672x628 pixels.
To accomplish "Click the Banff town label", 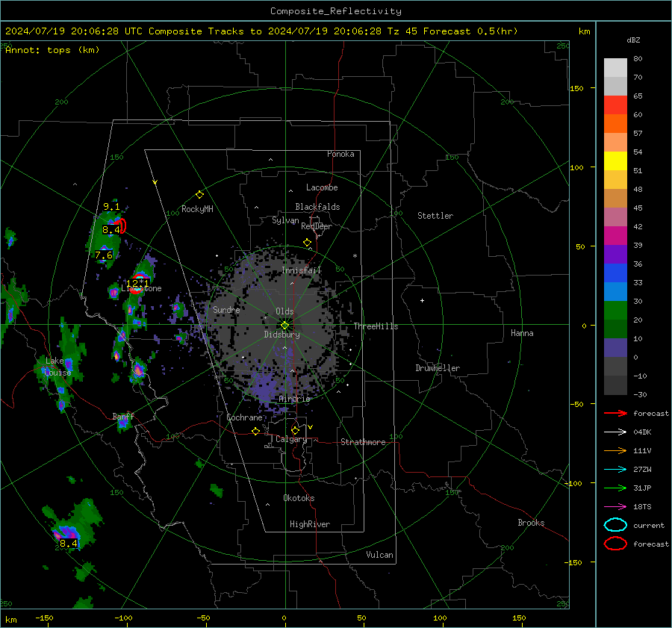I will click(x=123, y=417).
